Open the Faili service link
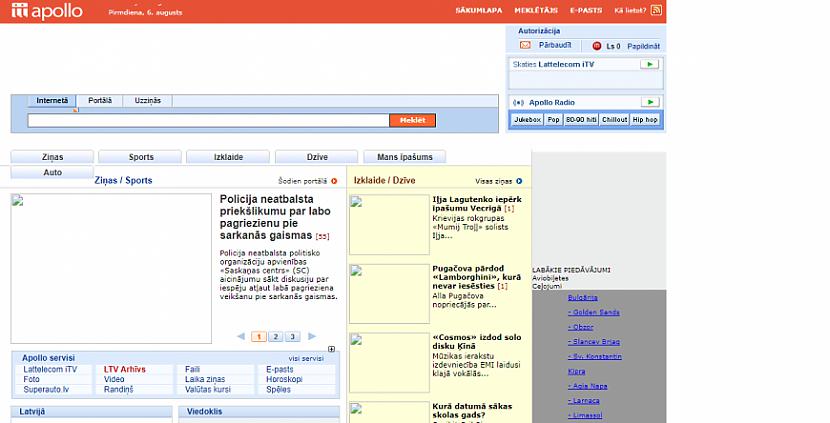This screenshot has width=830, height=423. click(192, 369)
